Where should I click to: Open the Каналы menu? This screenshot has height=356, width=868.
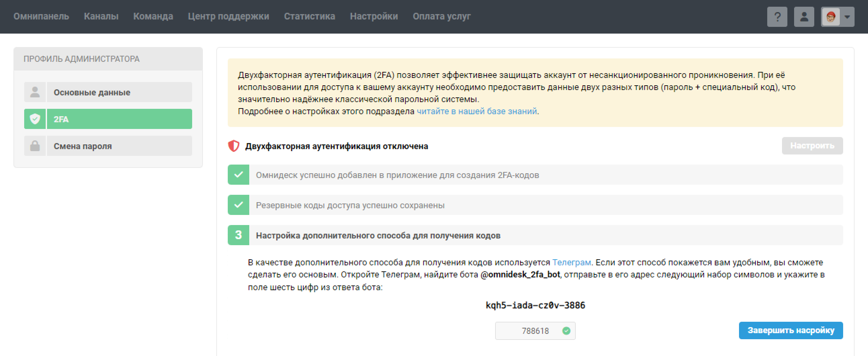[101, 16]
